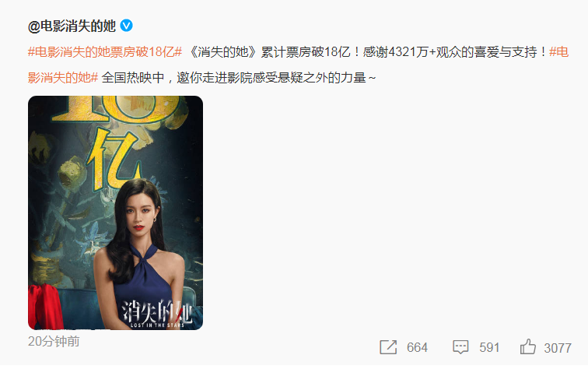Screen dimensions: 588x369
Task: Click the comment count 591
Action: click(x=489, y=348)
